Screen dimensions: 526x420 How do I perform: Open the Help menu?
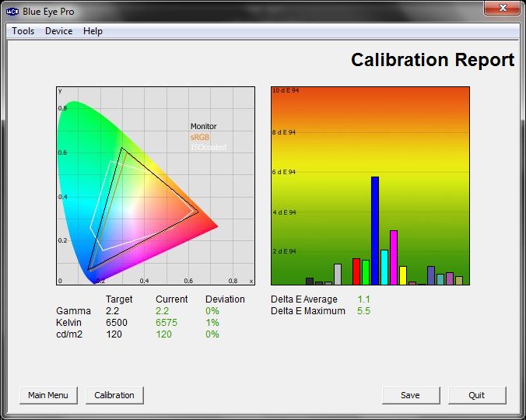(93, 31)
